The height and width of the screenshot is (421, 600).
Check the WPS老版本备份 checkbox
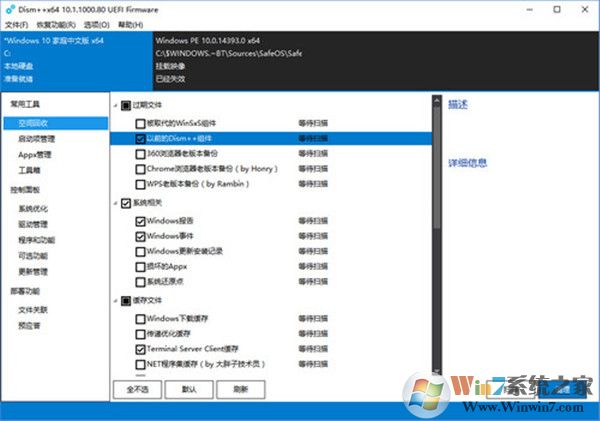coord(140,184)
